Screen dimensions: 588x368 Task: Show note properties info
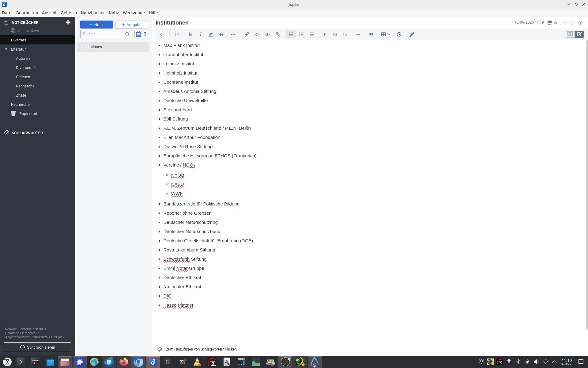pos(580,23)
